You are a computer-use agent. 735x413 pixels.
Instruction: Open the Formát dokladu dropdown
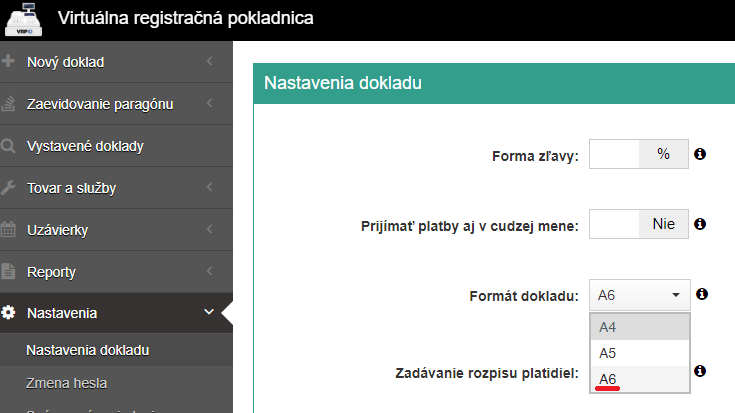639,295
